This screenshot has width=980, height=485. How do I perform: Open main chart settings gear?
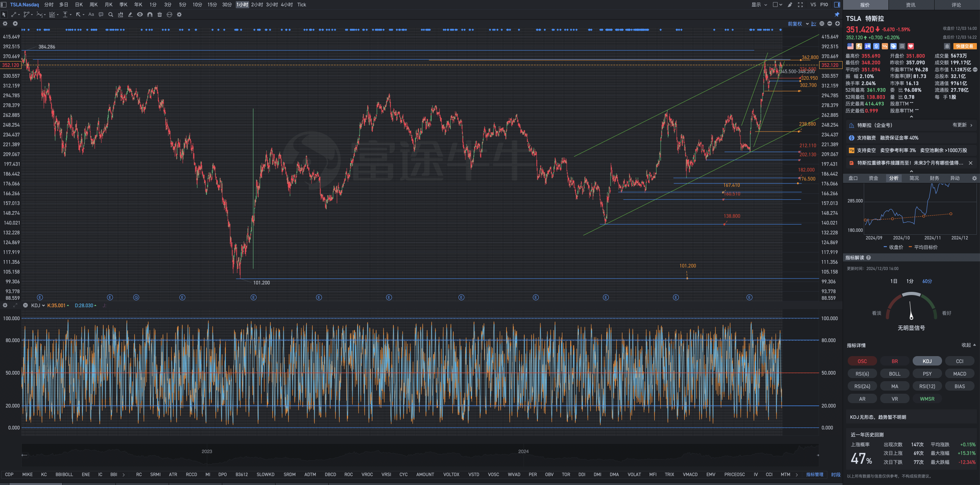coord(5,24)
